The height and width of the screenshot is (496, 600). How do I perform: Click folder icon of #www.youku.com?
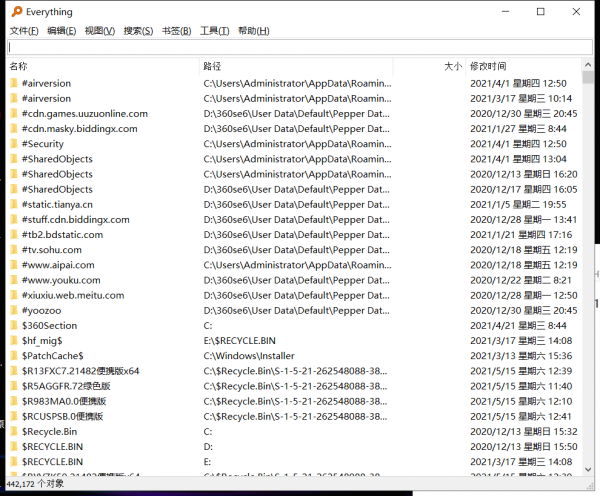[14, 280]
